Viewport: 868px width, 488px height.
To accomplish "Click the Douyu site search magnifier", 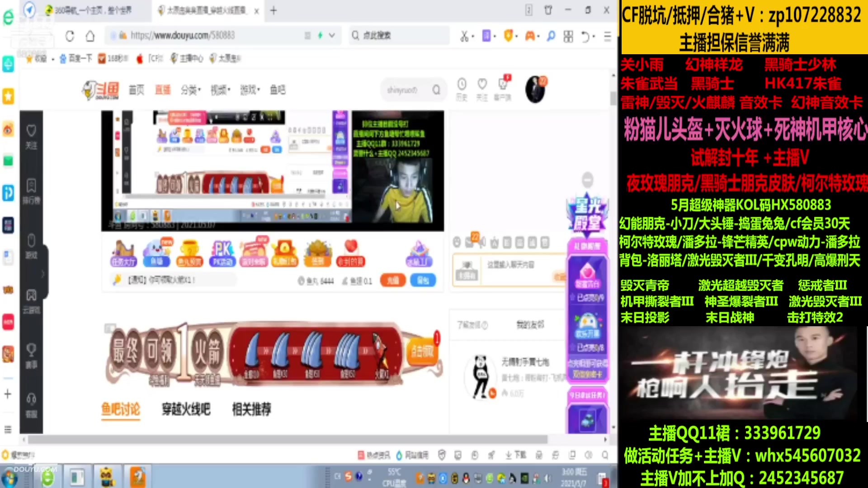I will [x=436, y=90].
